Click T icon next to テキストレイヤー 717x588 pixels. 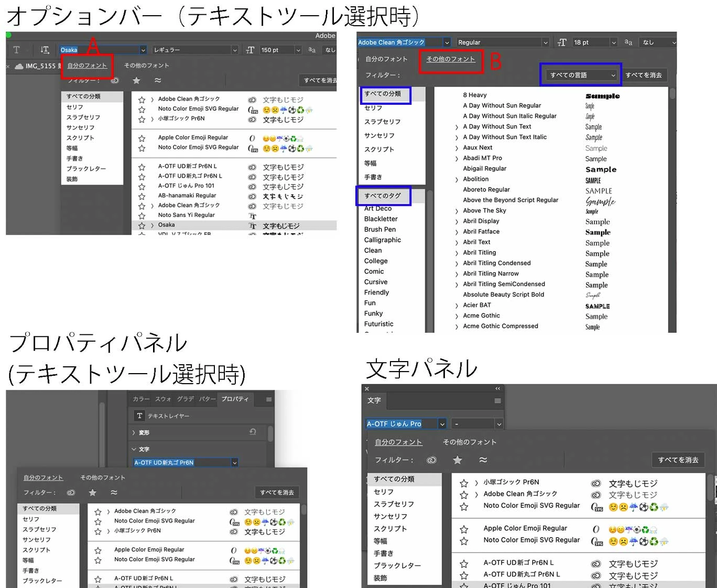tap(139, 416)
